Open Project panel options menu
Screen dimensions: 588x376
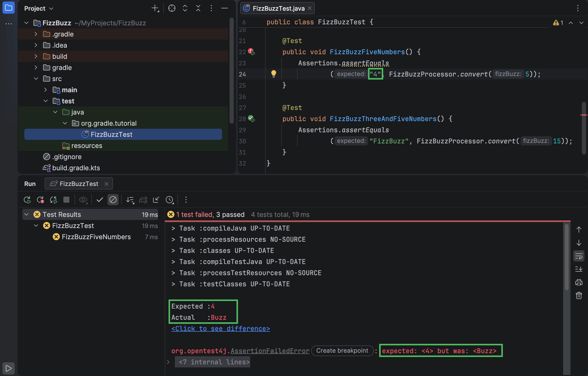click(x=211, y=8)
